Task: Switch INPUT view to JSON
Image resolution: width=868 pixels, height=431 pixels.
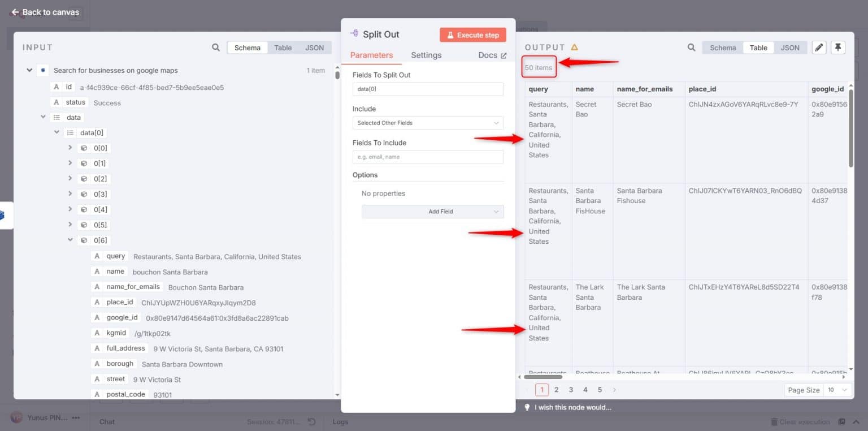Action: [x=314, y=48]
